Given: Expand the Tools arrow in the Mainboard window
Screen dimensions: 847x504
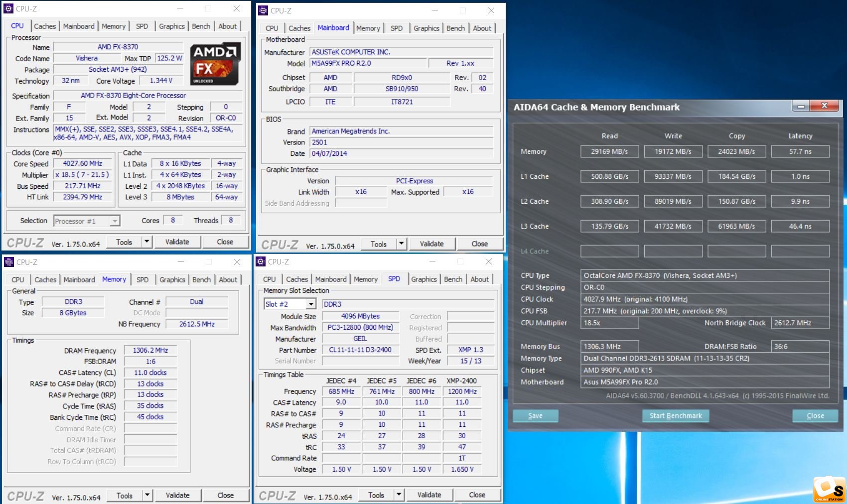Looking at the screenshot, I should pyautogui.click(x=401, y=244).
